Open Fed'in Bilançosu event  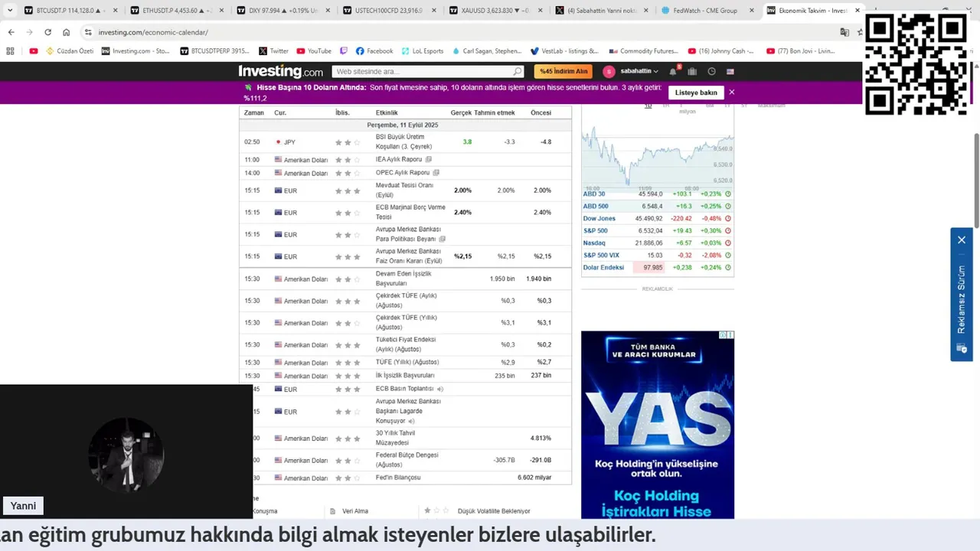point(398,478)
